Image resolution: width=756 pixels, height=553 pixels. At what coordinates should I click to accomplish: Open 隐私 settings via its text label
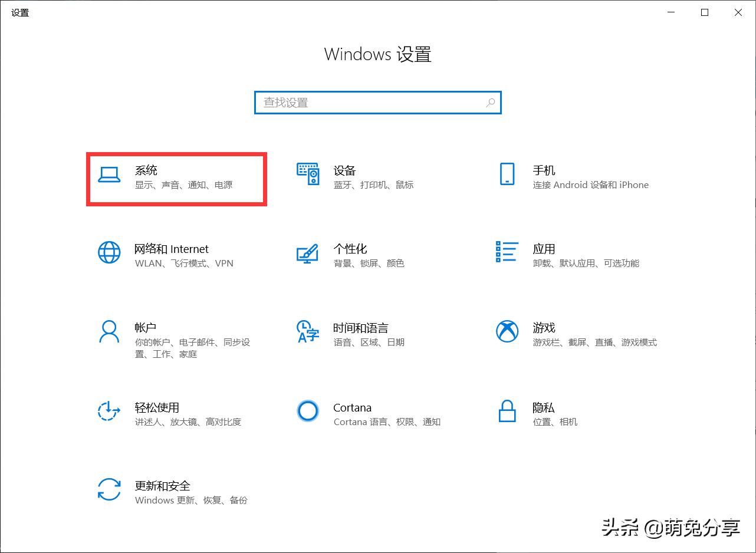tap(544, 407)
